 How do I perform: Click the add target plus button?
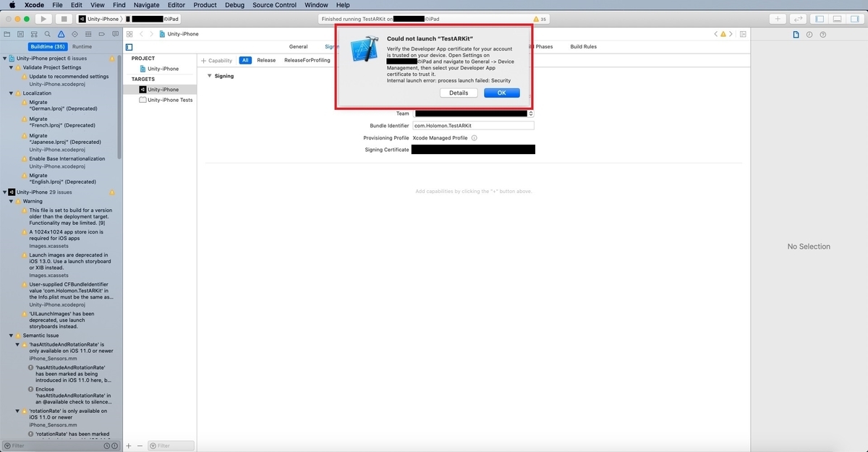[x=129, y=445]
